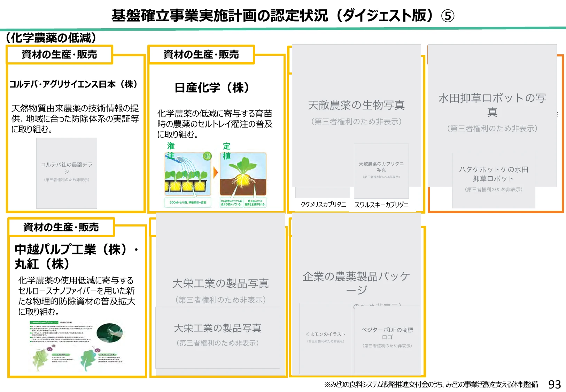Select the watering-can seedling drench illustration

[188, 174]
